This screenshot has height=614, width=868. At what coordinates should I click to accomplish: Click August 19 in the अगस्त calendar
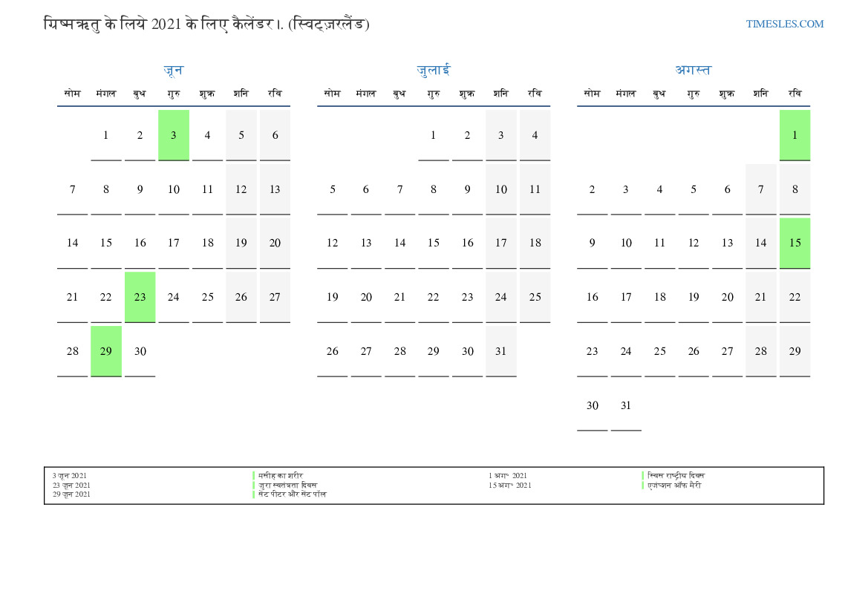[694, 297]
